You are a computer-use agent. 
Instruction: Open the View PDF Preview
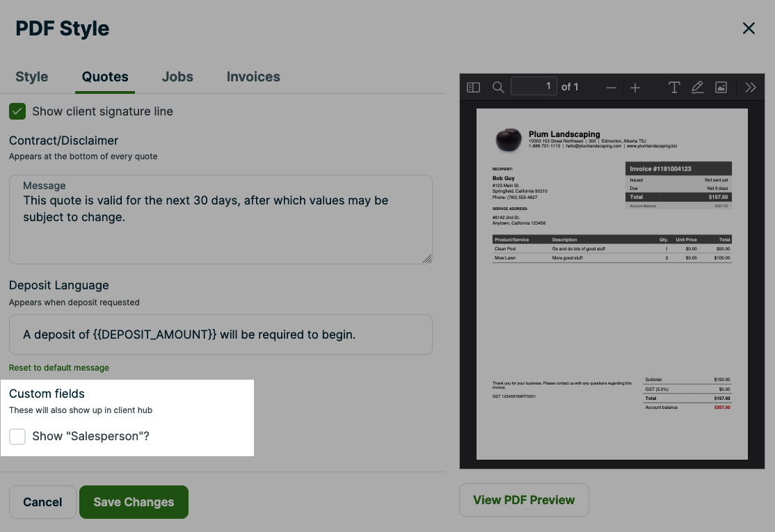click(x=524, y=499)
